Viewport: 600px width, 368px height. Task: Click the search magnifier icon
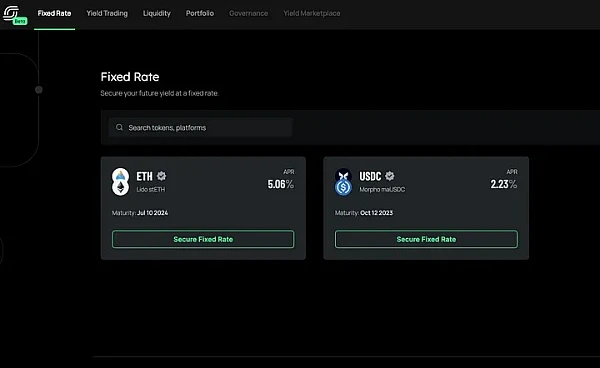coord(119,127)
